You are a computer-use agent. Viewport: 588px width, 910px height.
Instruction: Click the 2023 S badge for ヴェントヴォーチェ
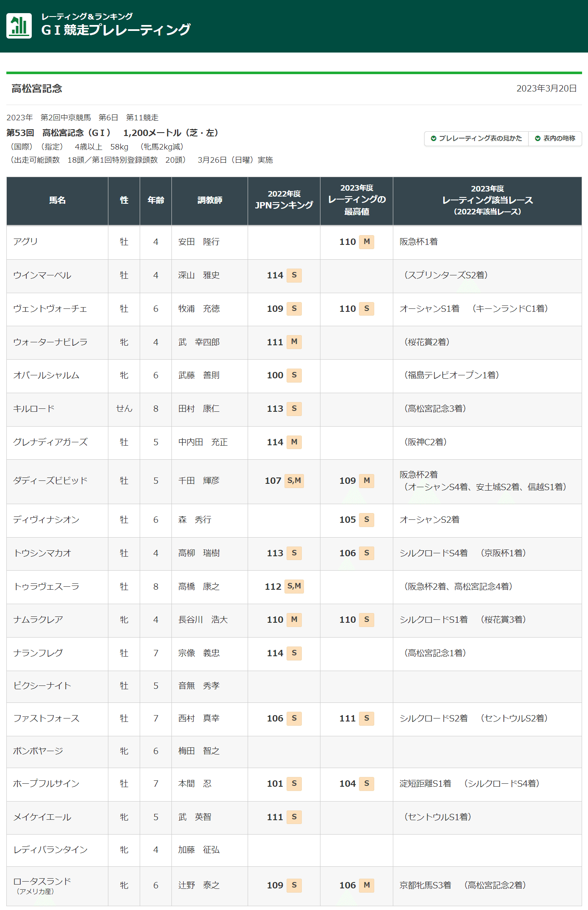367,308
